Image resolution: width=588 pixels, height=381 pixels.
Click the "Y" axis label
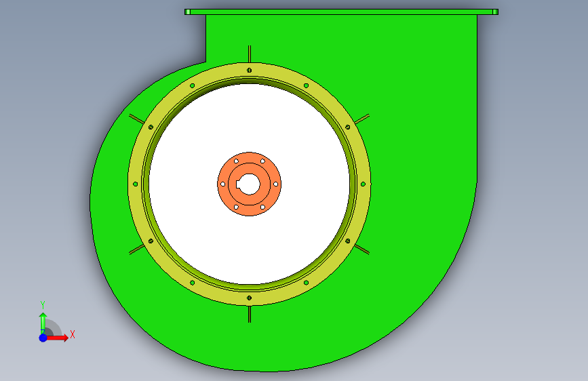coord(43,305)
